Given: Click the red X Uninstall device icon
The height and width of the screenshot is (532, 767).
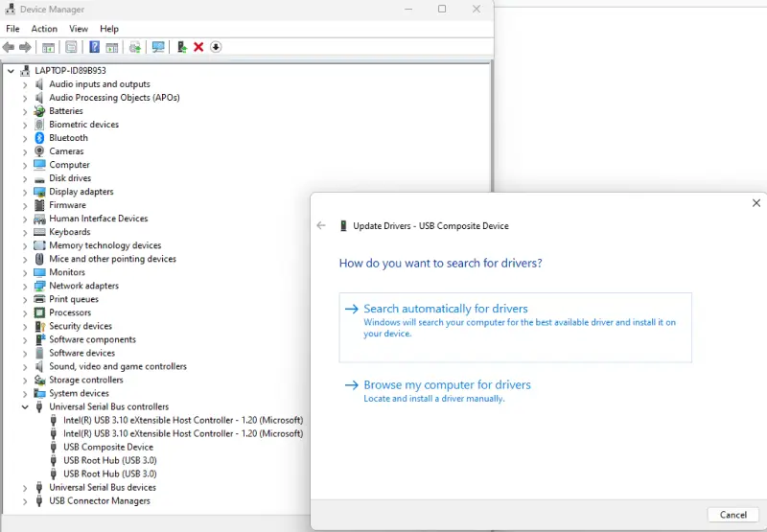Looking at the screenshot, I should tap(198, 47).
